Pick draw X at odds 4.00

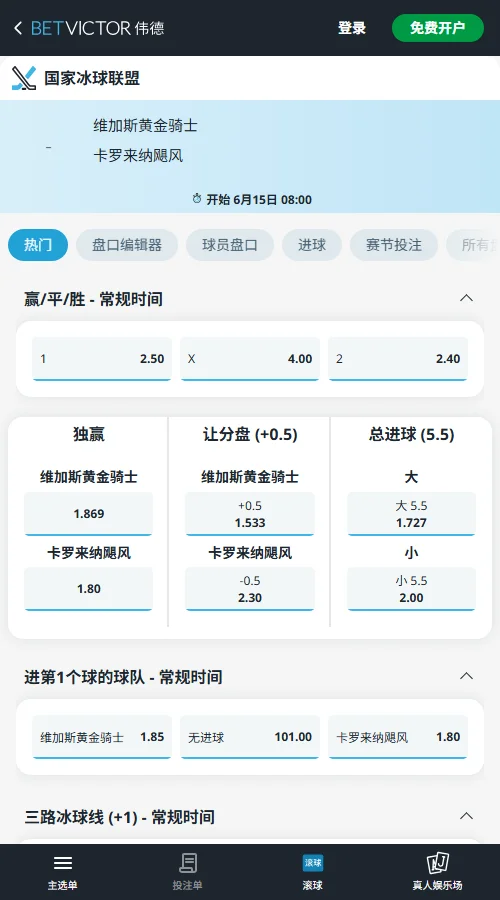tap(250, 359)
